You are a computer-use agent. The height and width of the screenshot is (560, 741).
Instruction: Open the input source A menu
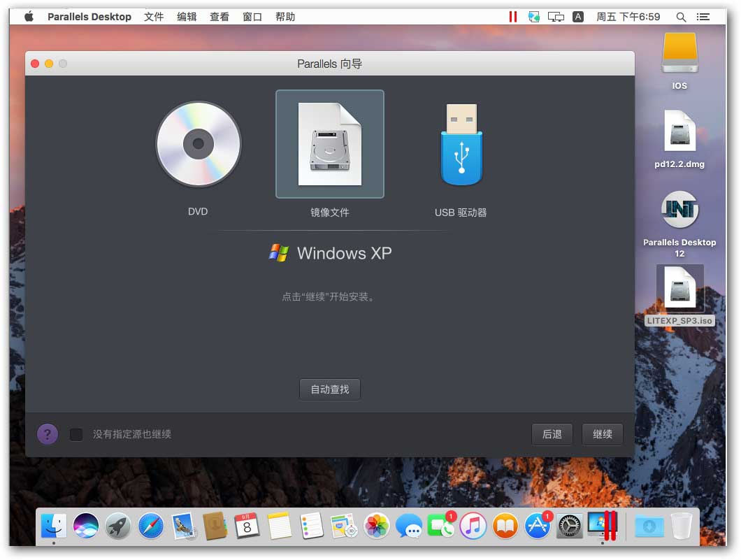[578, 17]
